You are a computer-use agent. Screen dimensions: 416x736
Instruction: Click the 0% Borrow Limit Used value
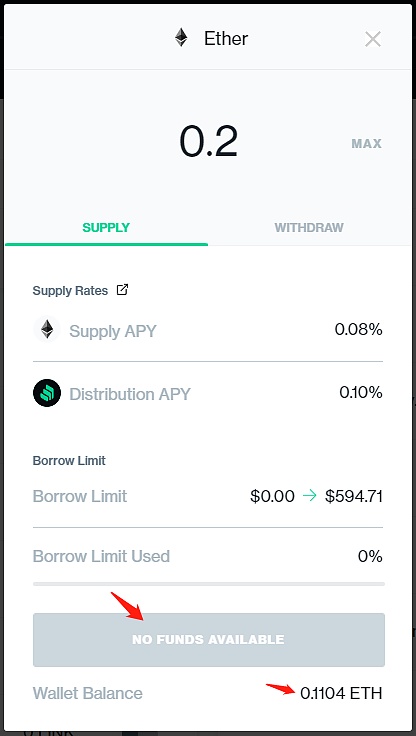tap(370, 557)
